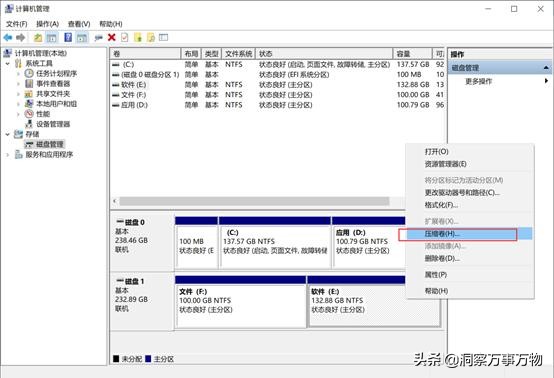This screenshot has height=378, width=554.
Task: Collapse 磁盘管理 section in 操作 pane
Action: [x=546, y=67]
